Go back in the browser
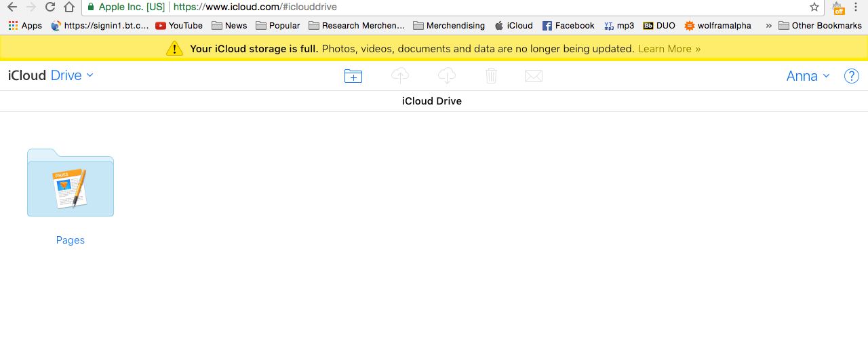 pos(12,7)
